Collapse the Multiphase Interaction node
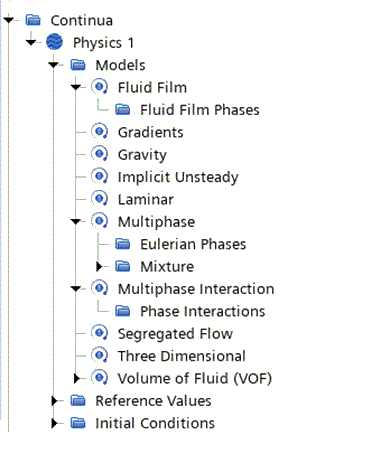 pos(76,289)
